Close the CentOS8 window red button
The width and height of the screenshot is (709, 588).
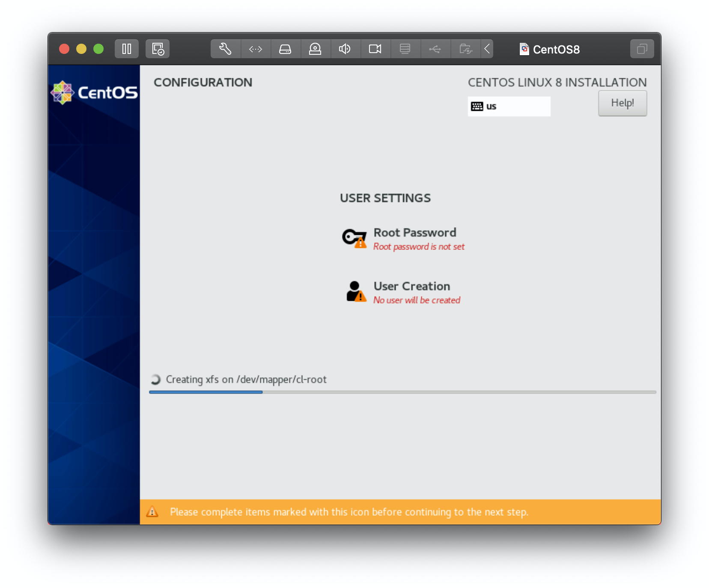point(64,49)
